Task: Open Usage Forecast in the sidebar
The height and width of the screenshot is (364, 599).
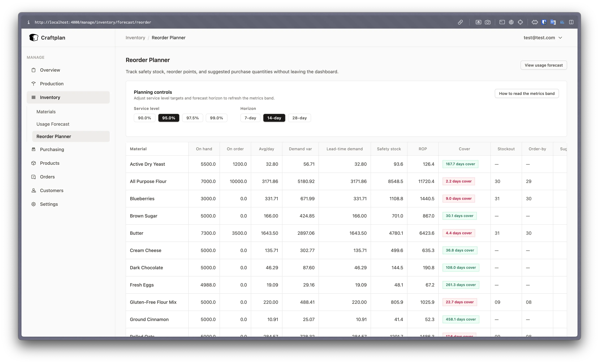Action: pos(53,124)
